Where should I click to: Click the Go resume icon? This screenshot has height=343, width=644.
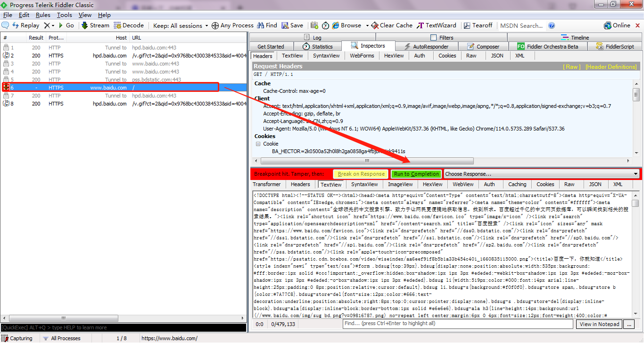point(61,25)
